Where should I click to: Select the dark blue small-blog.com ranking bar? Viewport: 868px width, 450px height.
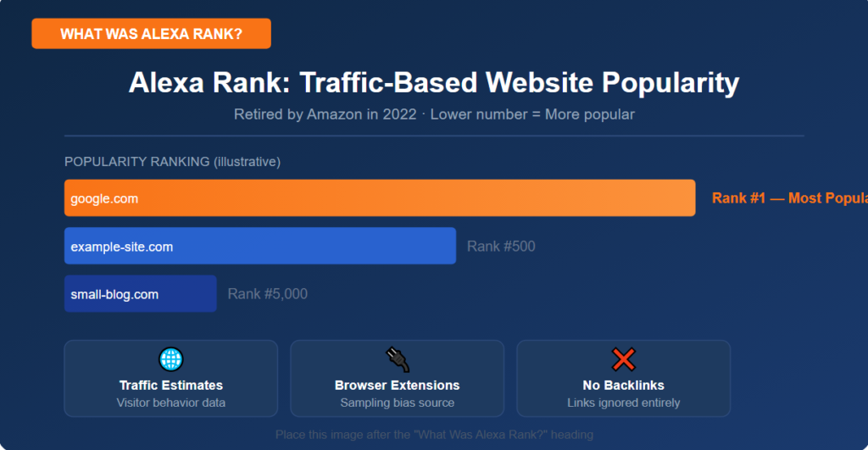[x=140, y=293]
